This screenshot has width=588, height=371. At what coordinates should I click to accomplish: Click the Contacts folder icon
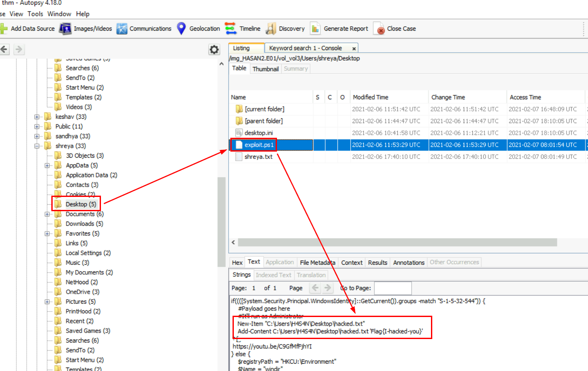click(58, 185)
